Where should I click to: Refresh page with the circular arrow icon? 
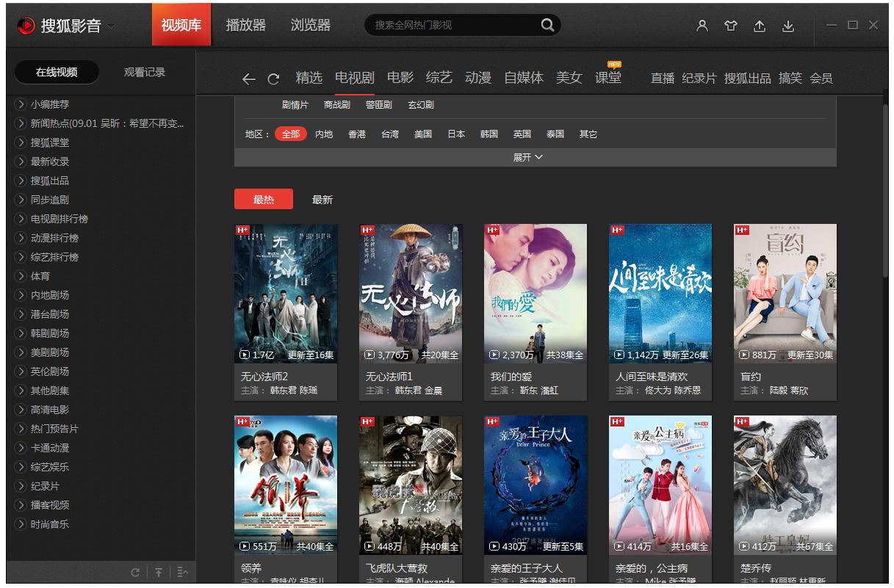click(x=273, y=79)
